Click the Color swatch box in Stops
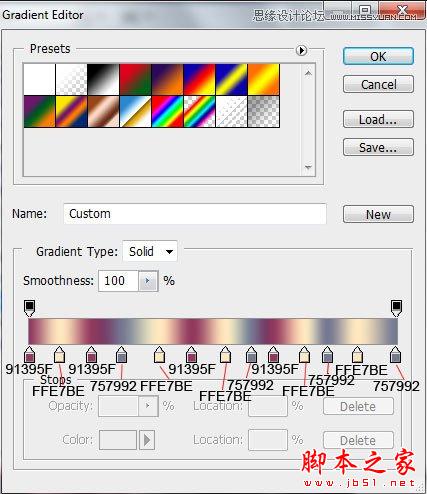 click(x=118, y=440)
